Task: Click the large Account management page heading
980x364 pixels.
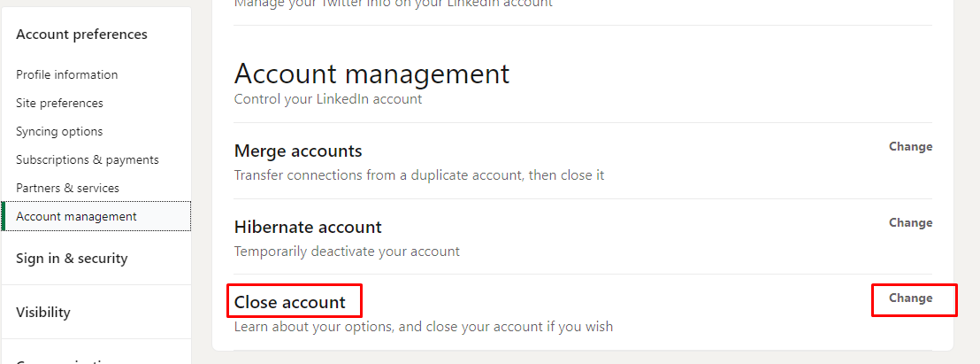Action: [371, 74]
